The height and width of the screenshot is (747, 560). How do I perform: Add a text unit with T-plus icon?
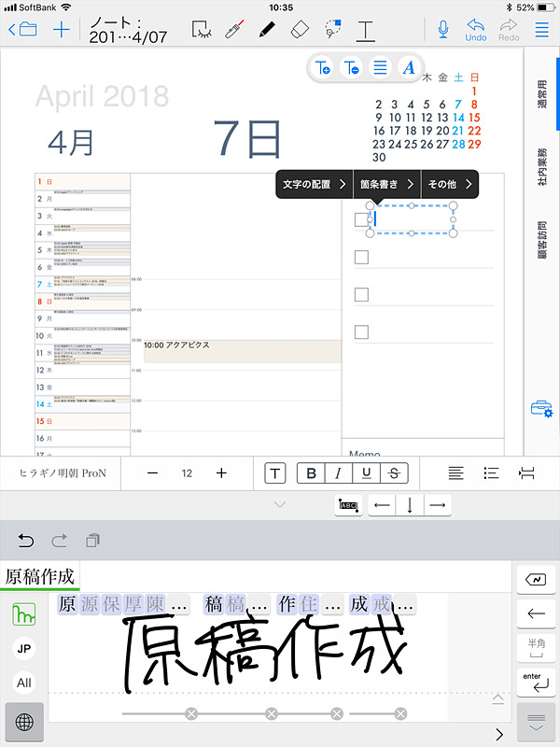tap(322, 68)
